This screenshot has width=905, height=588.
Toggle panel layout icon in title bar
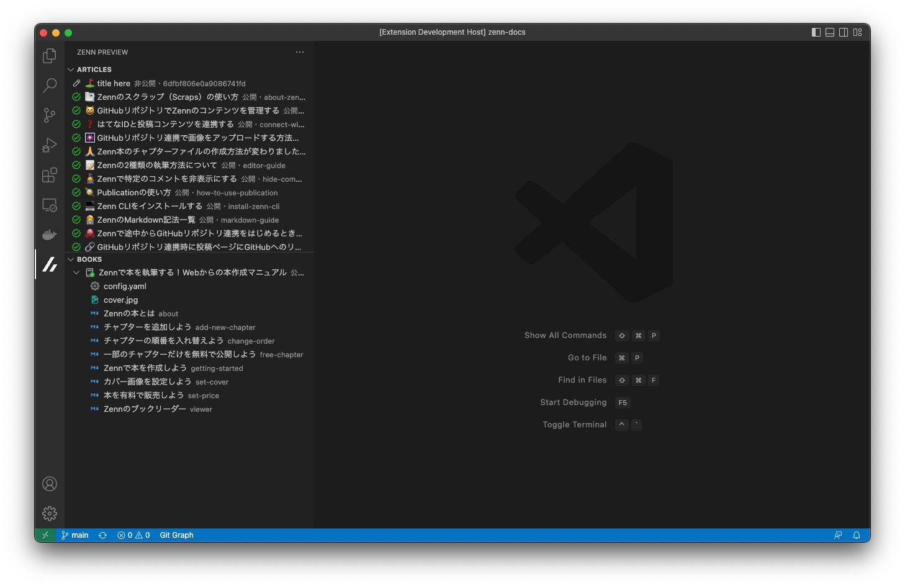(x=830, y=32)
